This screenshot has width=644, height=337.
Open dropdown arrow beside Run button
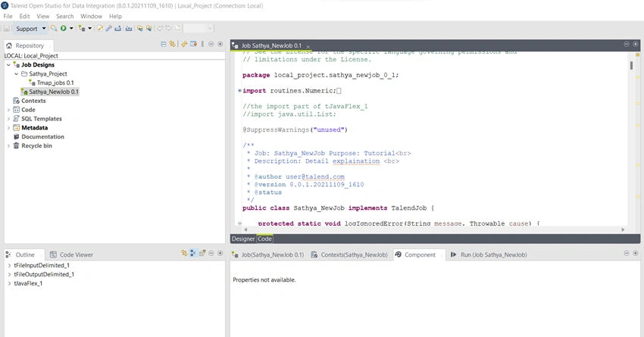[71, 28]
